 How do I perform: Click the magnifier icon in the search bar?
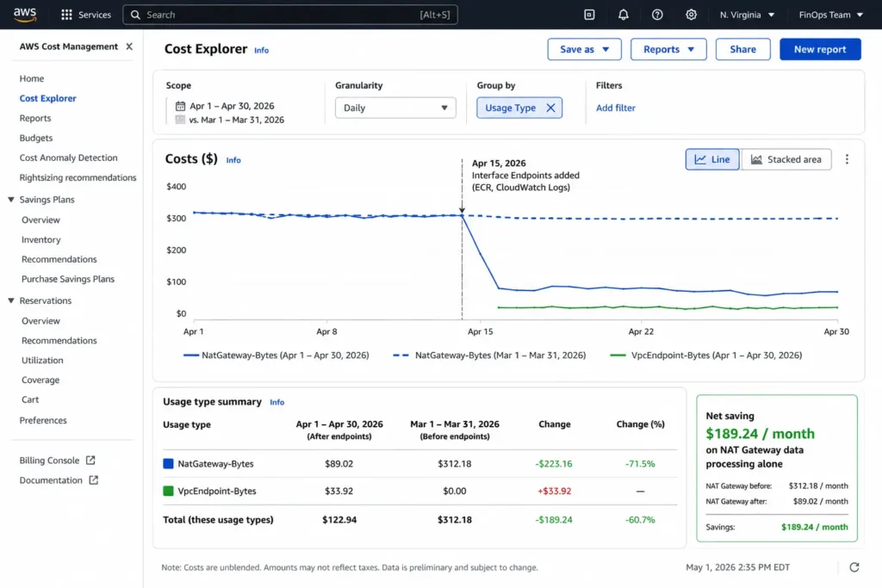click(x=135, y=15)
